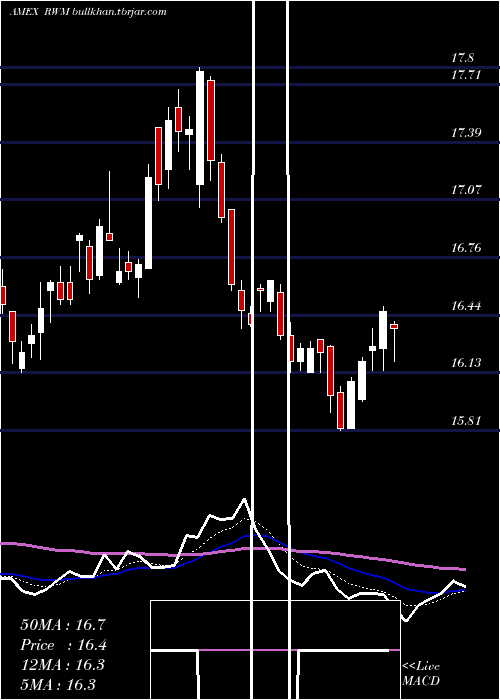Click the 17.39 price axis label
This screenshot has height=700, width=500.
tap(466, 132)
